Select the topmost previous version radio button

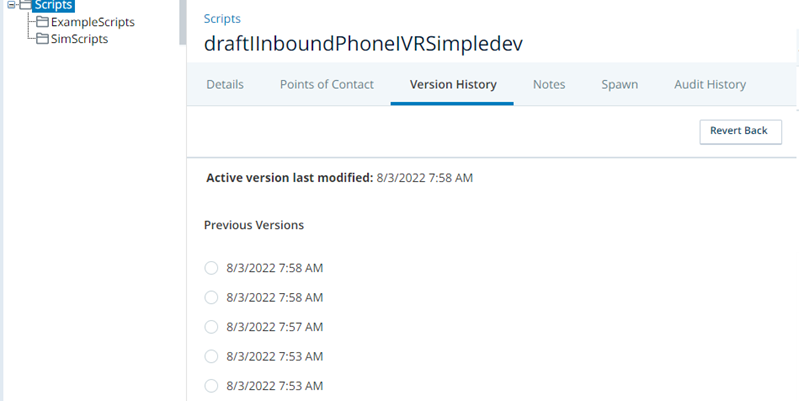click(x=211, y=268)
